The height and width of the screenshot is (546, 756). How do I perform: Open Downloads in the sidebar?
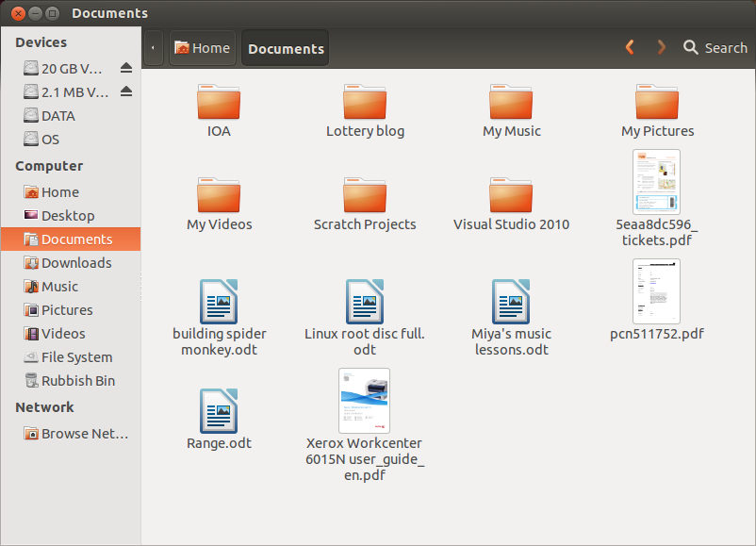click(75, 263)
